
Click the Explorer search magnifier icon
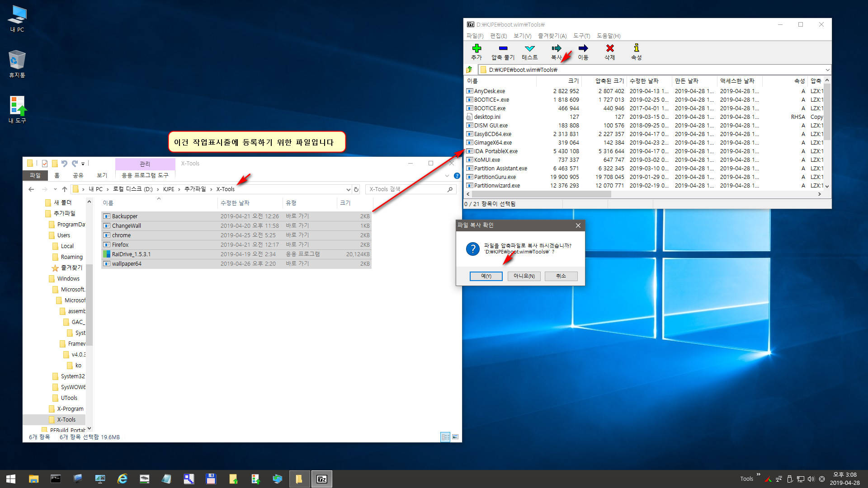click(x=450, y=189)
